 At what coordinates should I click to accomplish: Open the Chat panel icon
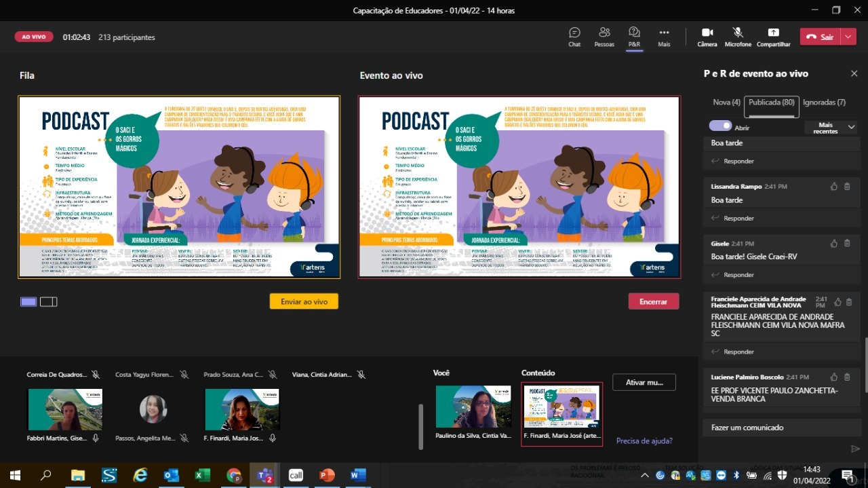click(x=574, y=36)
